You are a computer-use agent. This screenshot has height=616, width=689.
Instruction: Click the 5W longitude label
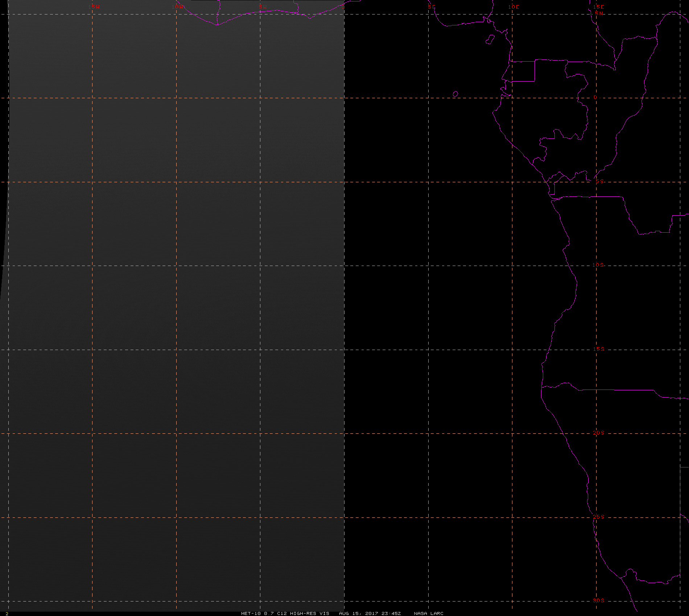(x=263, y=7)
